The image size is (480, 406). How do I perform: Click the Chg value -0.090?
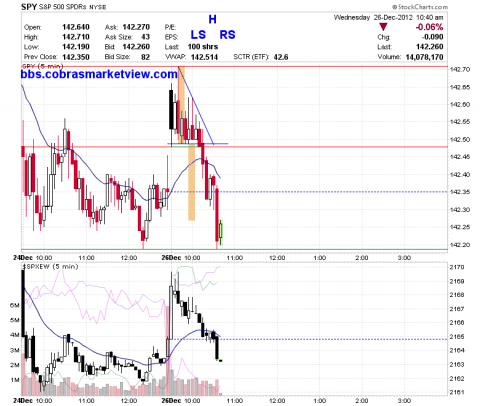pos(432,37)
